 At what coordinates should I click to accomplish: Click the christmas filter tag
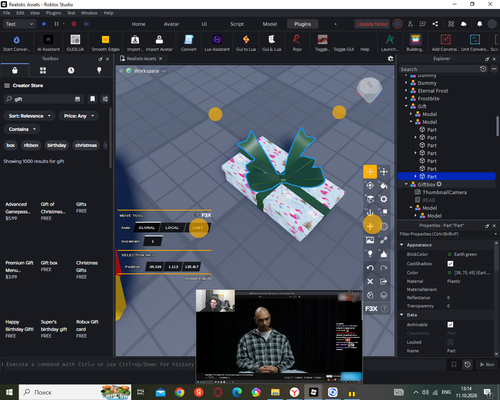coord(86,145)
